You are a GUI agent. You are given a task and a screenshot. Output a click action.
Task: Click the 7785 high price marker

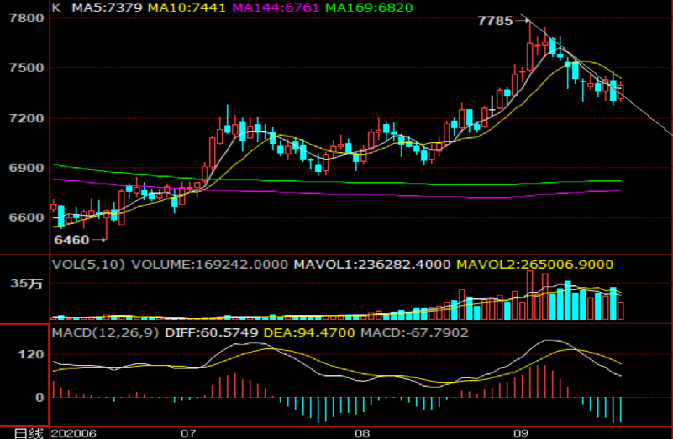tap(496, 20)
